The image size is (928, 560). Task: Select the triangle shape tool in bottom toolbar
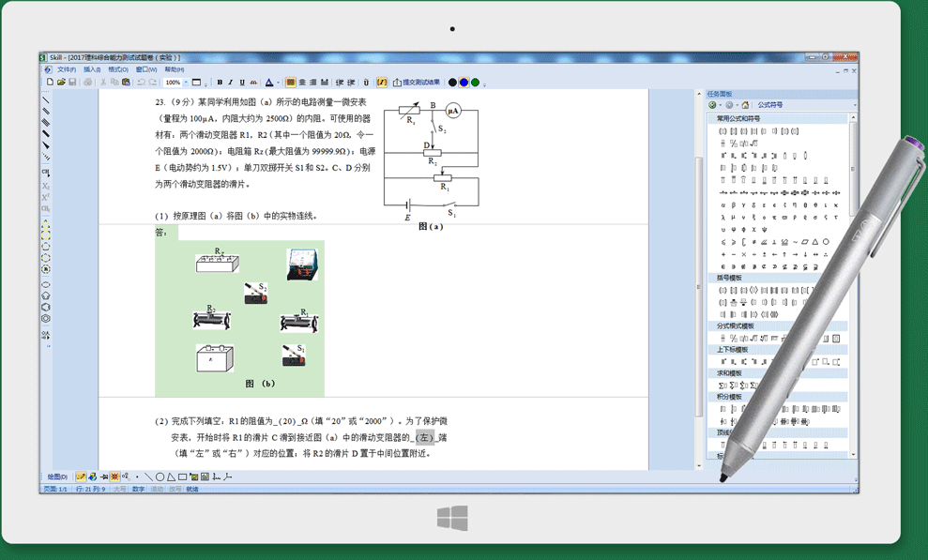(x=171, y=477)
